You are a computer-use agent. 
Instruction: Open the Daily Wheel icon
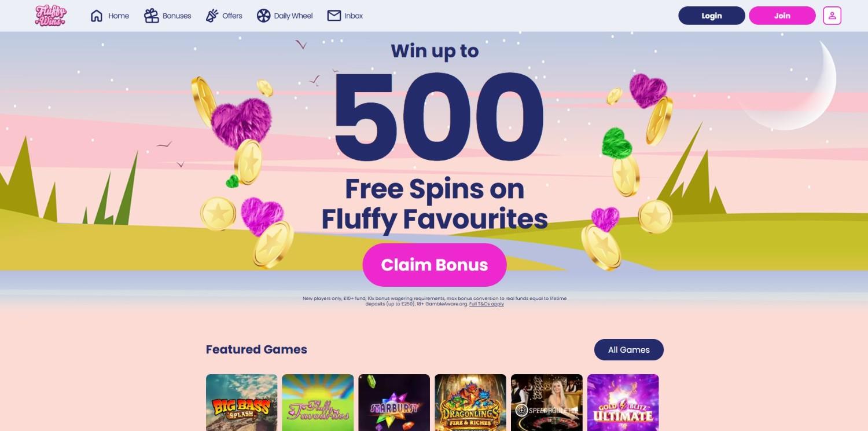tap(265, 16)
